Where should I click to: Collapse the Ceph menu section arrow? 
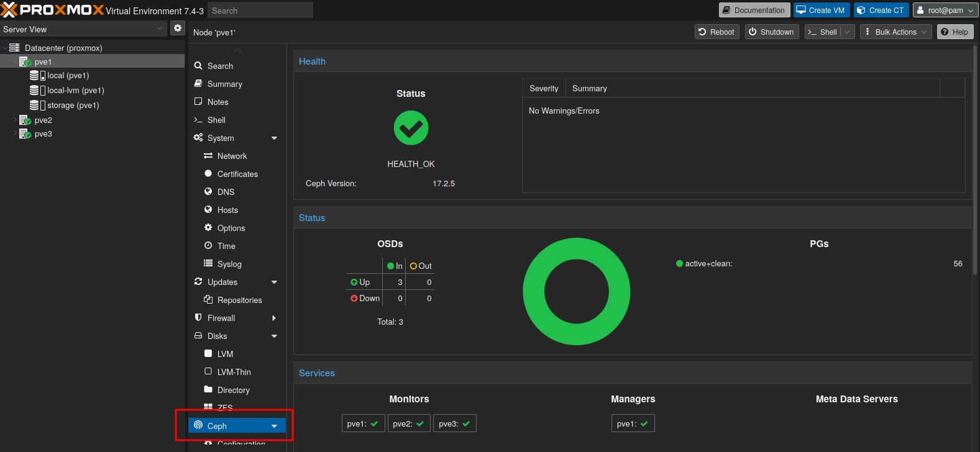[x=275, y=426]
